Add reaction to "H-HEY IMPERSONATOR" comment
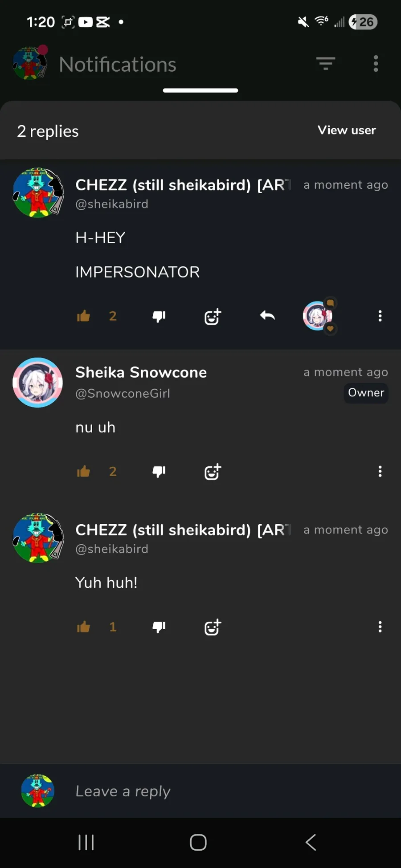The width and height of the screenshot is (401, 868). 213,316
